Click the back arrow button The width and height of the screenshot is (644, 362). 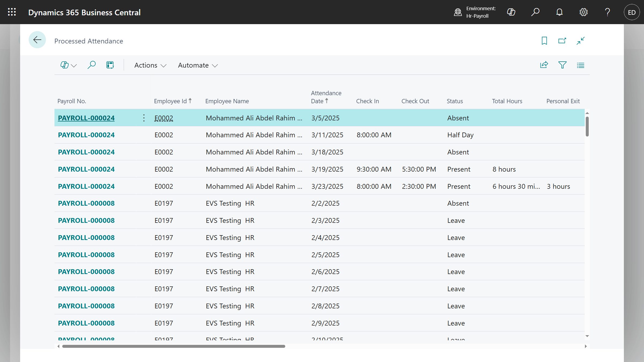click(37, 40)
